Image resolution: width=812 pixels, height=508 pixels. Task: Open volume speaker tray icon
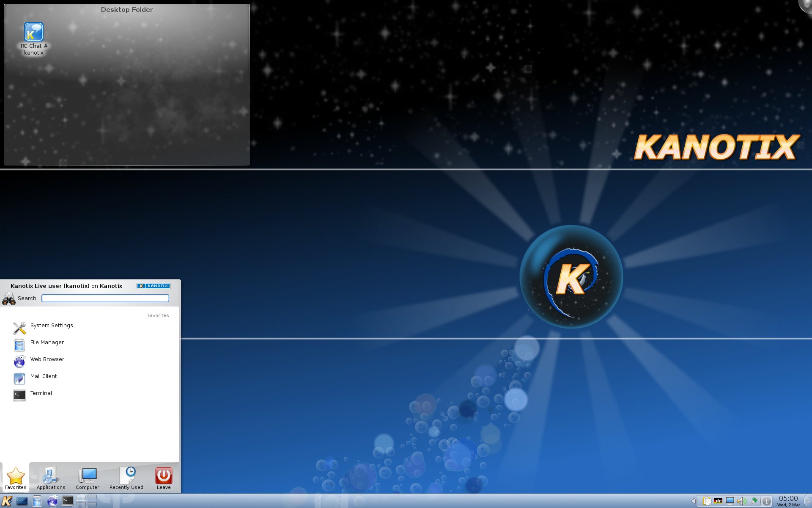coord(741,501)
